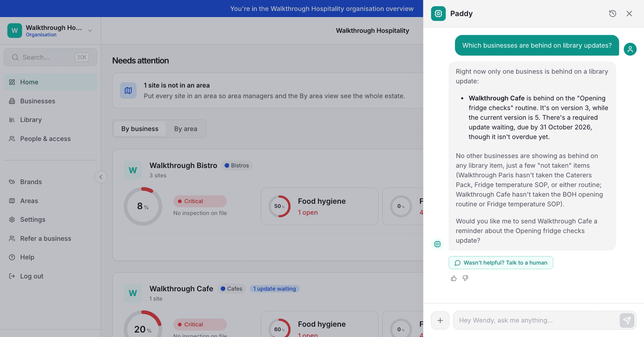Go to People & access
644x337 pixels.
50,139
